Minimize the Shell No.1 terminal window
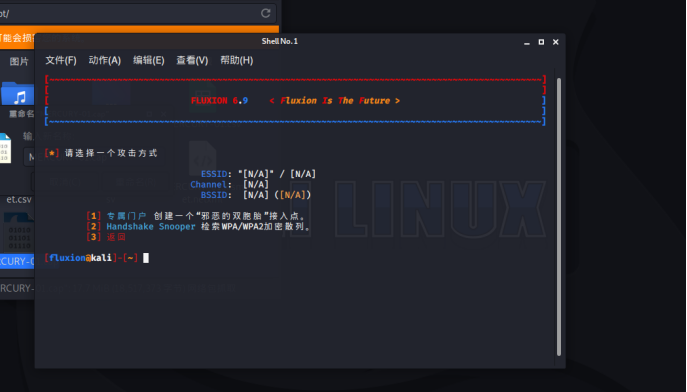This screenshot has width=687, height=392. point(527,42)
